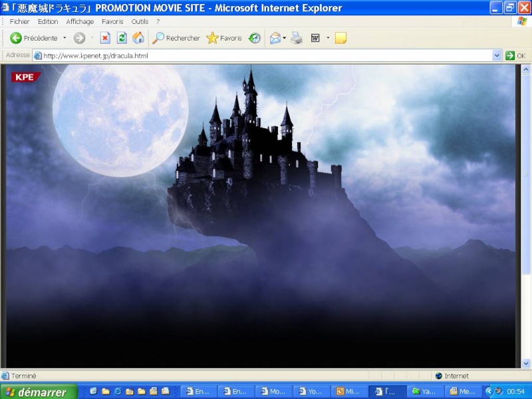Click the grey Forward arrow button
Screen dimensions: 532x399
click(79, 38)
